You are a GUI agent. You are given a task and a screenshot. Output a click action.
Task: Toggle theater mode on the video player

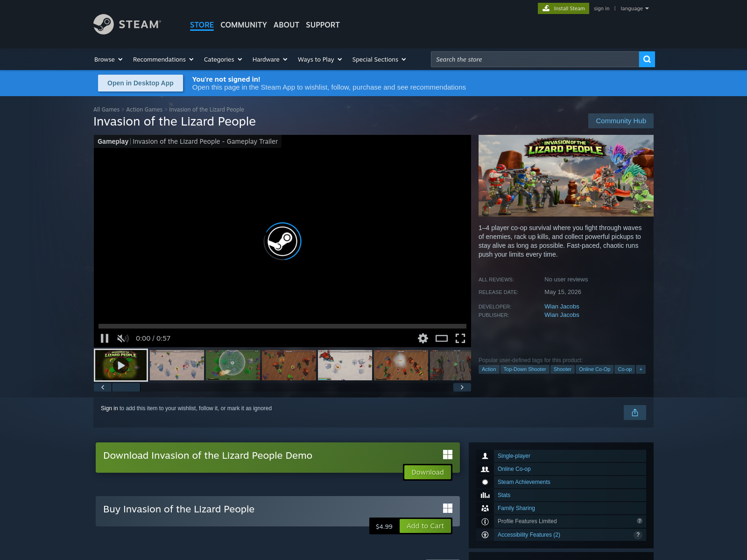(442, 338)
